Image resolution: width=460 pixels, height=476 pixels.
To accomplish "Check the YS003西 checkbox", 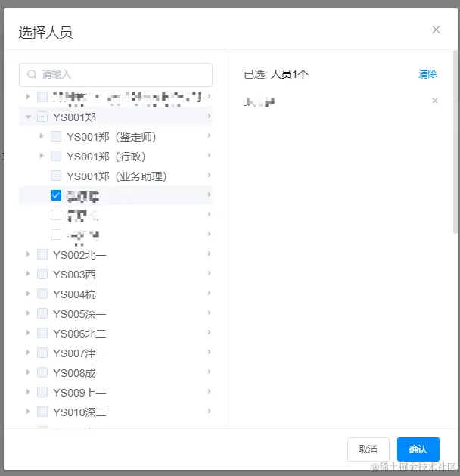I will click(42, 274).
